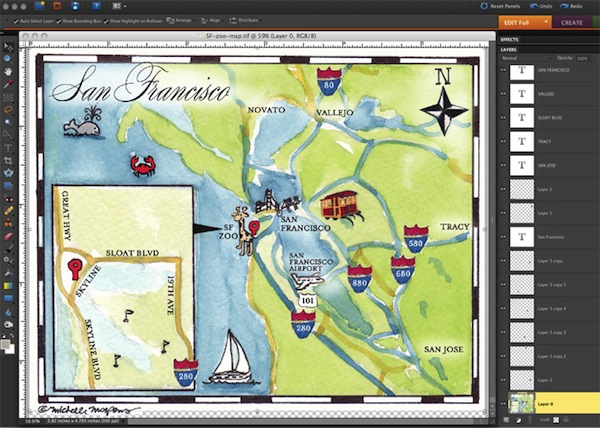The height and width of the screenshot is (428, 600).
Task: Click the foreground color swatch
Action: click(6, 343)
